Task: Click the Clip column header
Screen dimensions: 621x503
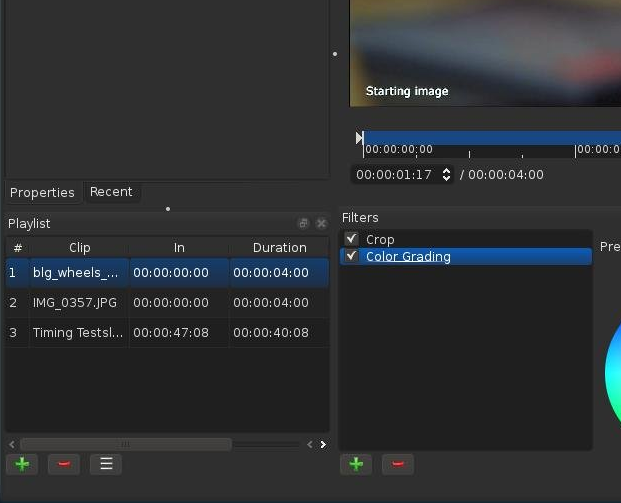Action: [x=80, y=248]
